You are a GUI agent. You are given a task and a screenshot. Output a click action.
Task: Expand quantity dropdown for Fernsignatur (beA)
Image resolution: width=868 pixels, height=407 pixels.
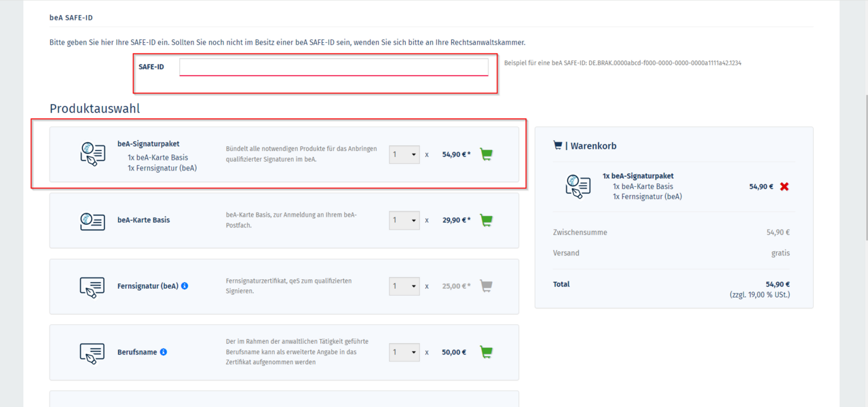click(404, 286)
